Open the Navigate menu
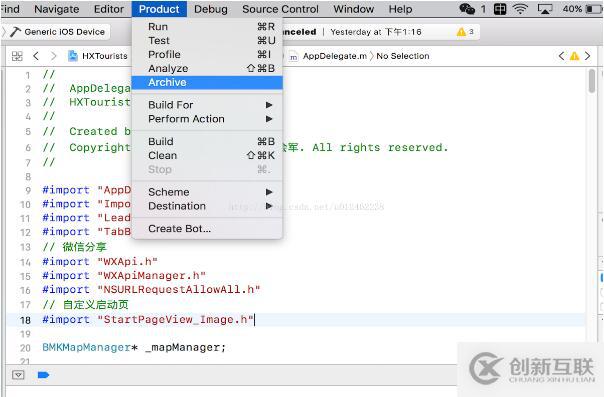 tap(57, 9)
